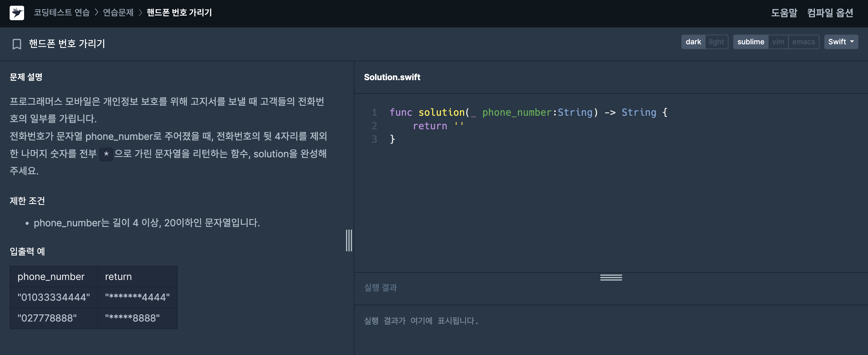Select the dark theme option
Viewport: 868px width, 355px height.
(x=693, y=42)
